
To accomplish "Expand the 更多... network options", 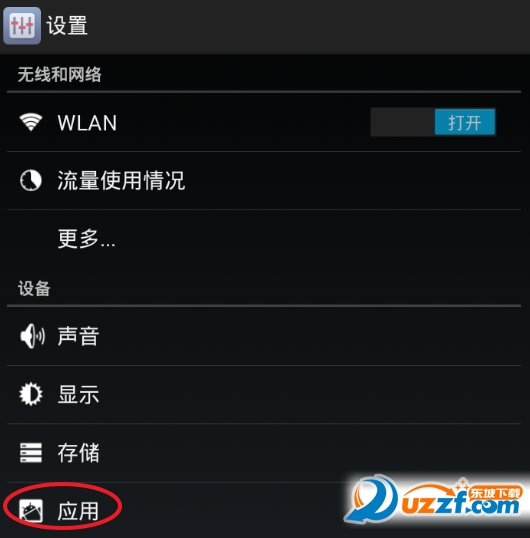I will [x=264, y=239].
